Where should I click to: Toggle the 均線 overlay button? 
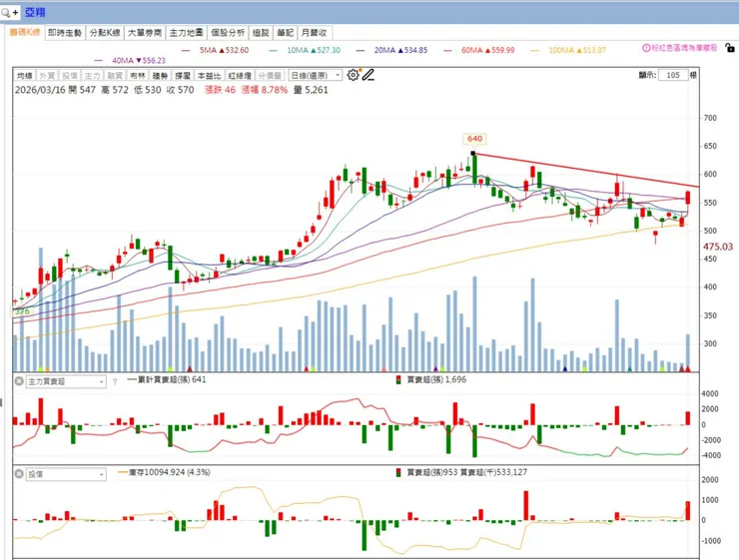25,75
